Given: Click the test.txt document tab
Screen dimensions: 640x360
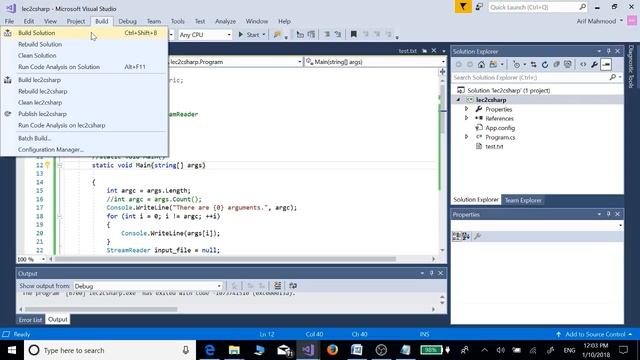Looking at the screenshot, I should pos(407,51).
